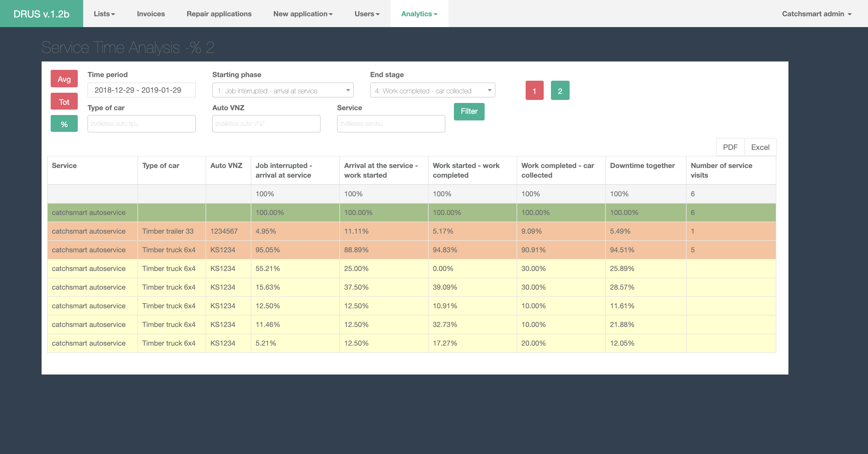Click the 10.91% cell
This screenshot has width=868, height=454.
tap(472, 306)
